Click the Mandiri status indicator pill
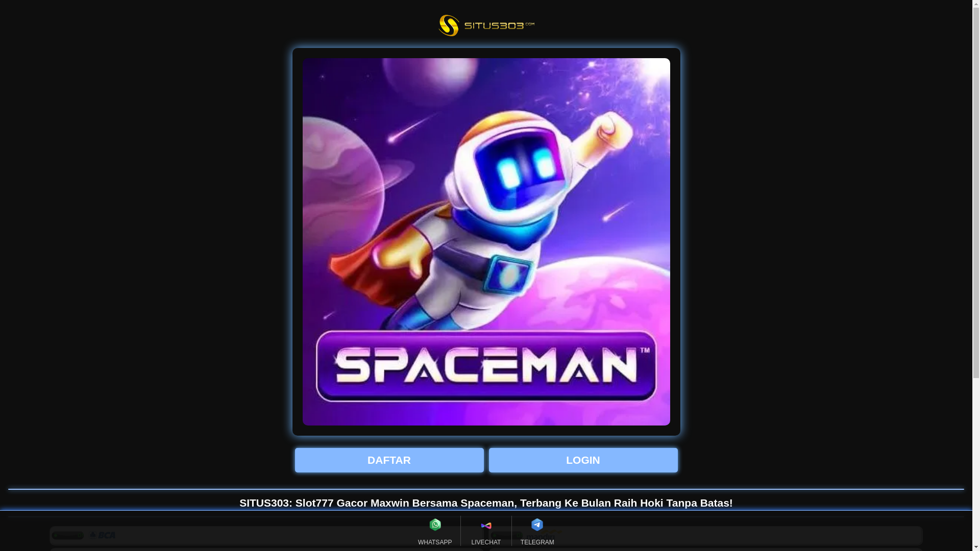Image resolution: width=980 pixels, height=551 pixels. coord(506,535)
